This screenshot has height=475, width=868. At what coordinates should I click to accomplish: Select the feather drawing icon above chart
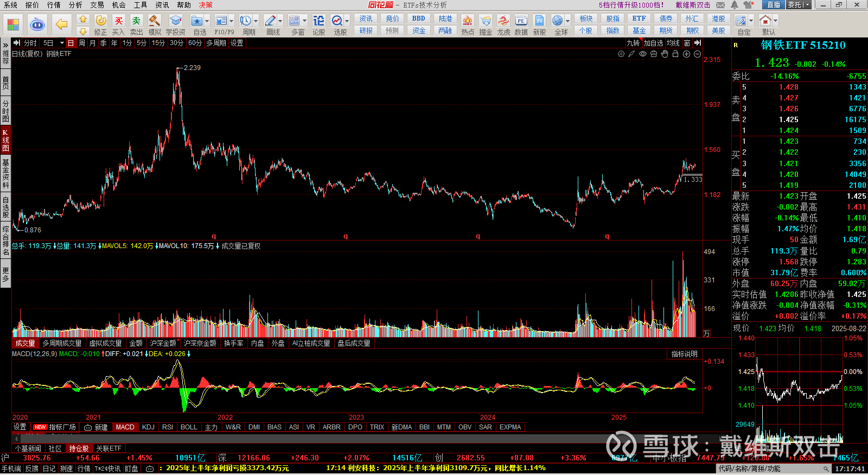(x=631, y=54)
